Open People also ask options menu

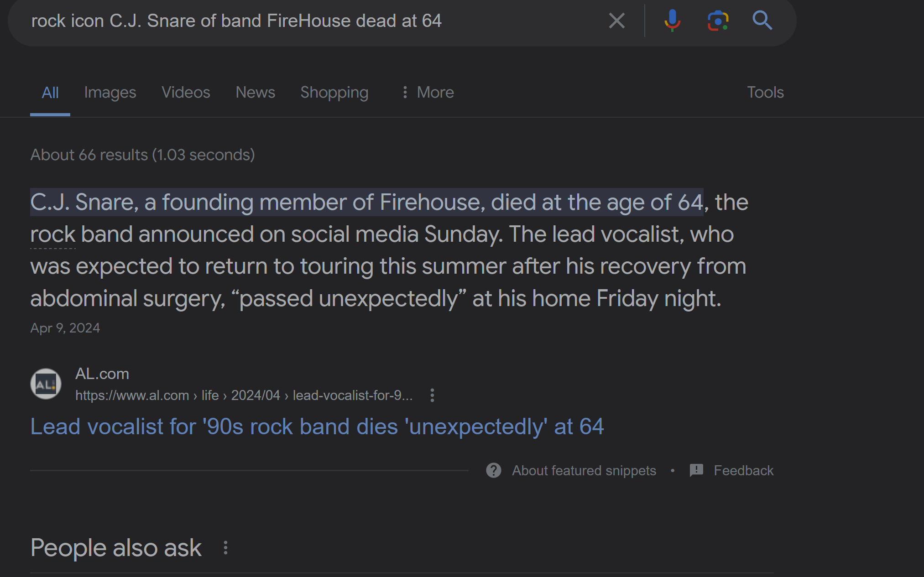(225, 548)
